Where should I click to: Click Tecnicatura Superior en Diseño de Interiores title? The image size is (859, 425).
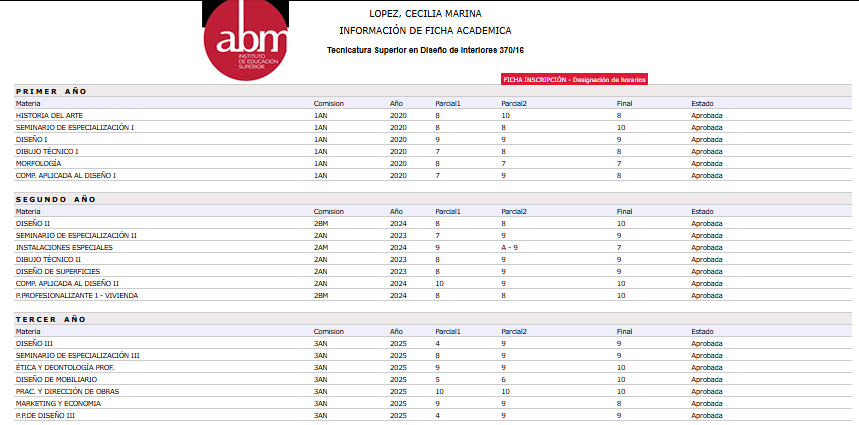pos(425,50)
